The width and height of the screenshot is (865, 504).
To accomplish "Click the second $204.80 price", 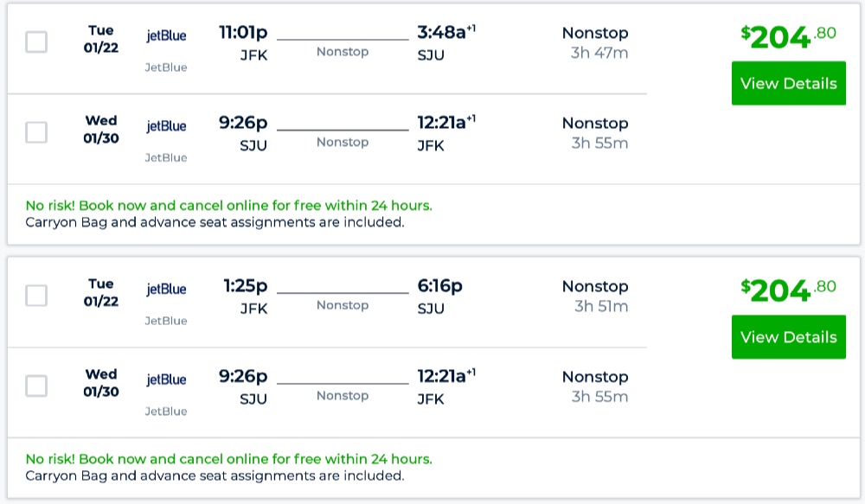I will (x=788, y=290).
